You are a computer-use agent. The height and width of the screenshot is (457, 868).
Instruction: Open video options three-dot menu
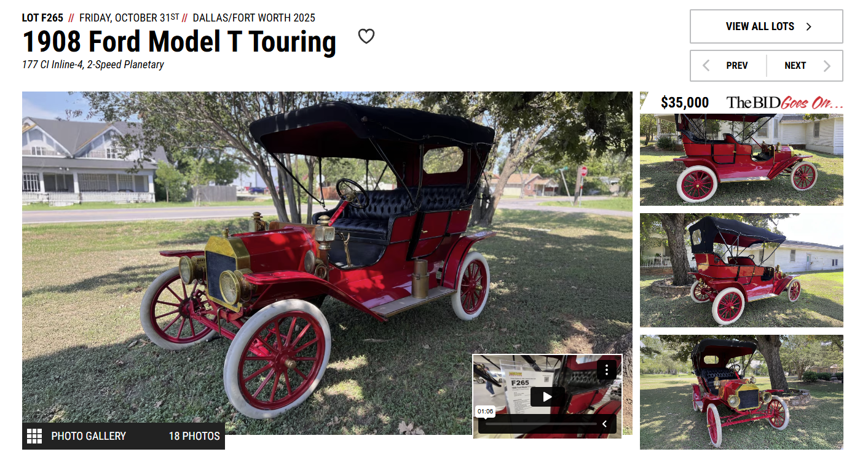(x=607, y=370)
